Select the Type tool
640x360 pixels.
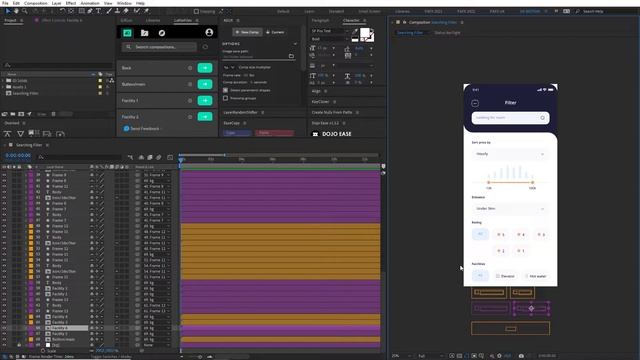point(98,11)
